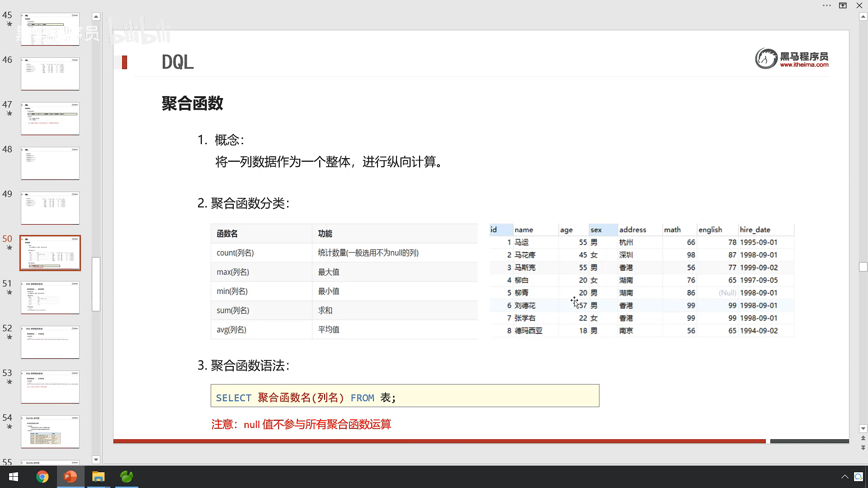The height and width of the screenshot is (488, 868).
Task: Click the notification center tray icon
Action: [858, 477]
